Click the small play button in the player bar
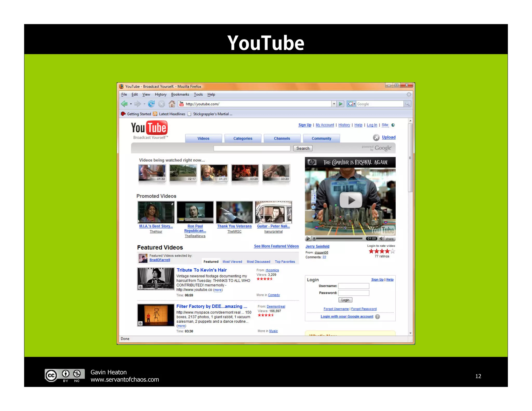 tap(308, 238)
